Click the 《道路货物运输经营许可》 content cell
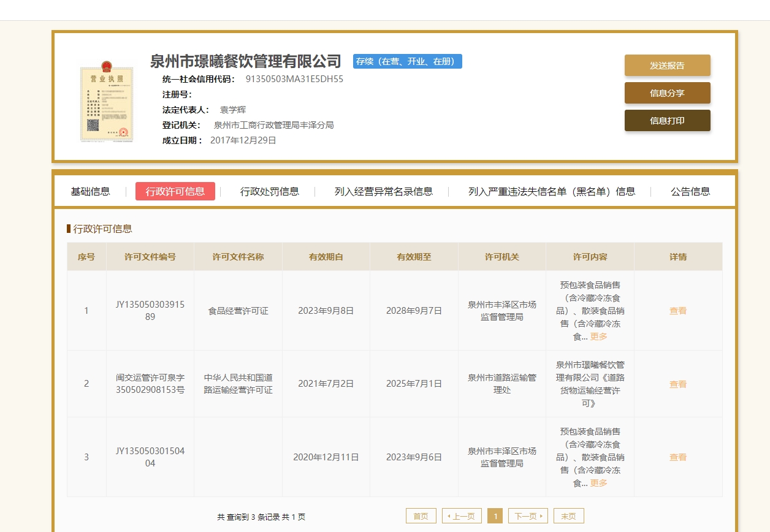The height and width of the screenshot is (532, 770). tap(590, 384)
